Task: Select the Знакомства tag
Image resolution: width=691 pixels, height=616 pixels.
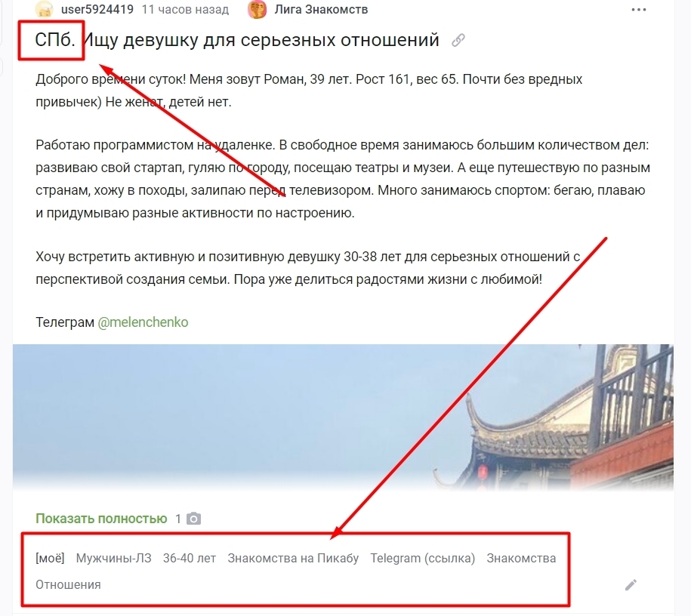Action: (521, 559)
